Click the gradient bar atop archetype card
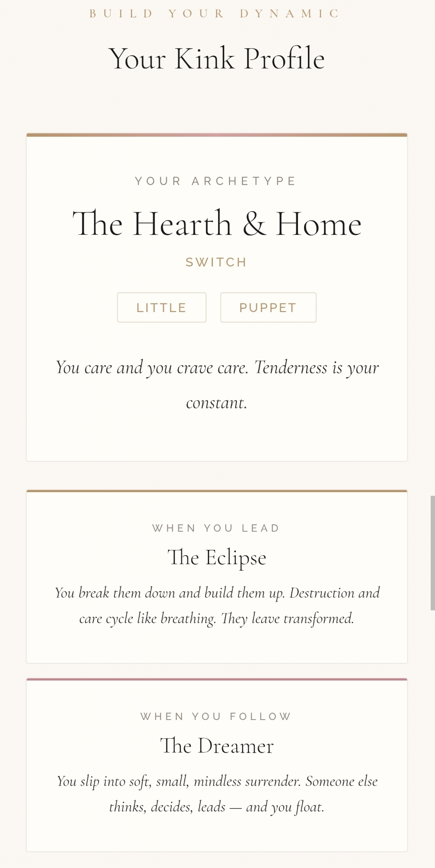This screenshot has height=868, width=435. 217,135
